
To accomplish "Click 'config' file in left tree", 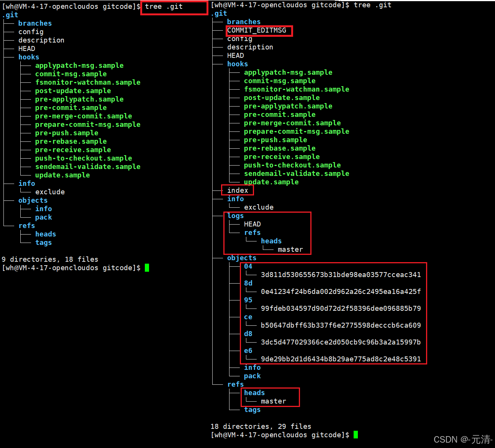I will [x=31, y=32].
